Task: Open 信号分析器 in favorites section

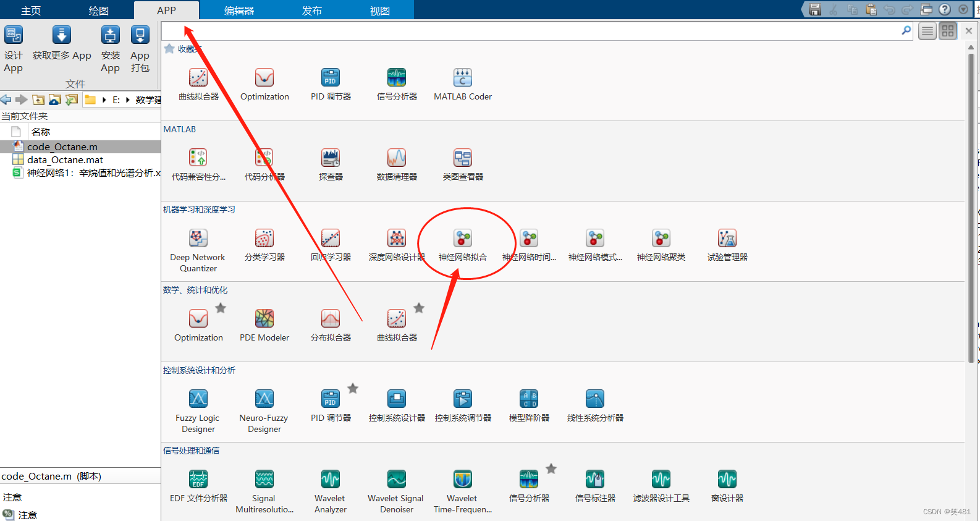Action: [x=397, y=85]
